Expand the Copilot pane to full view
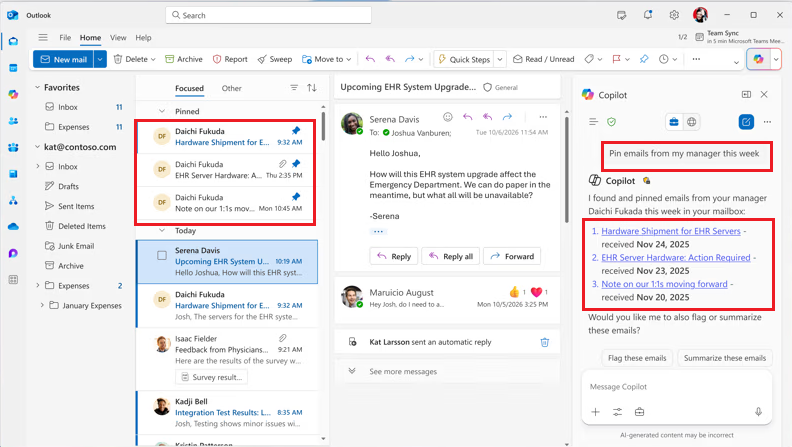This screenshot has height=447, width=792. [x=746, y=94]
